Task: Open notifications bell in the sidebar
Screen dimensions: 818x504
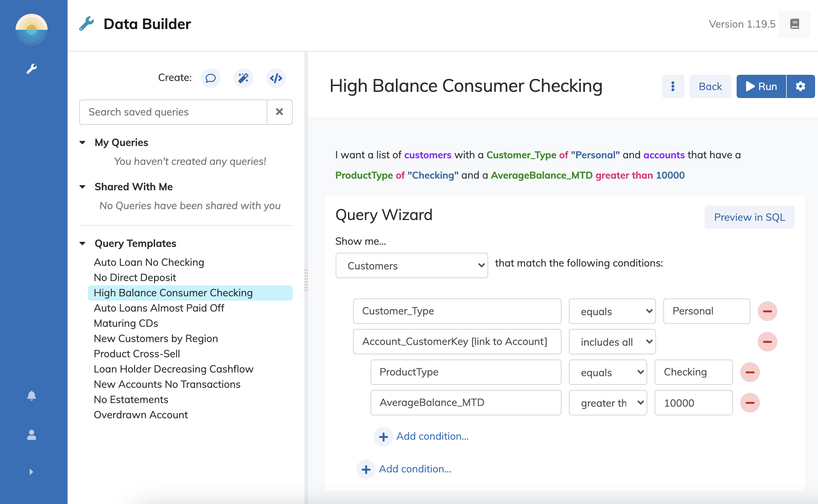Action: tap(32, 395)
